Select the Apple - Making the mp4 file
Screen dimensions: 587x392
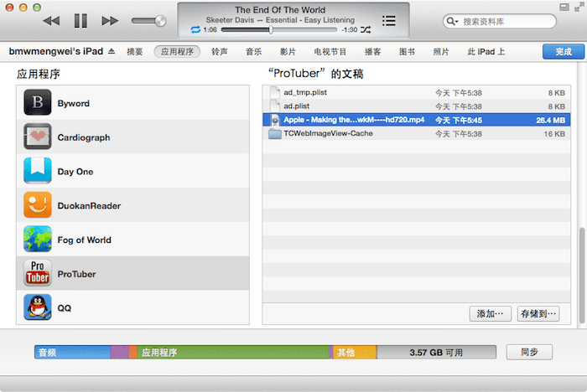point(416,120)
